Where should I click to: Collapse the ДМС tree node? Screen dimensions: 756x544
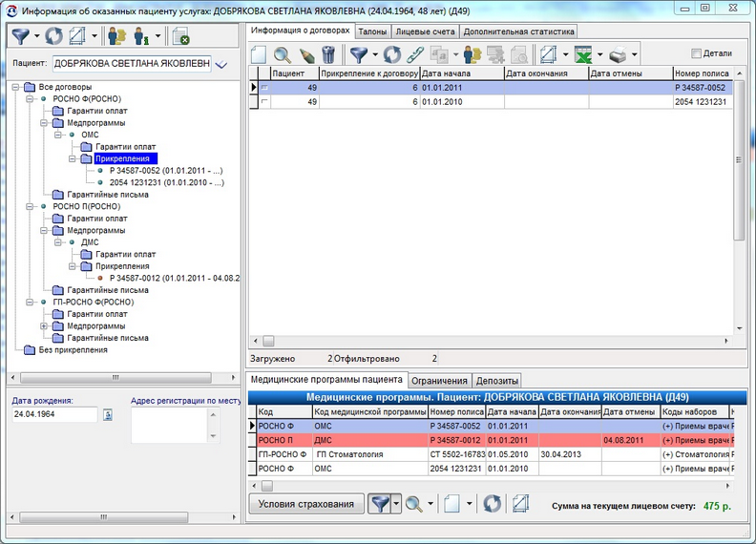[58, 242]
